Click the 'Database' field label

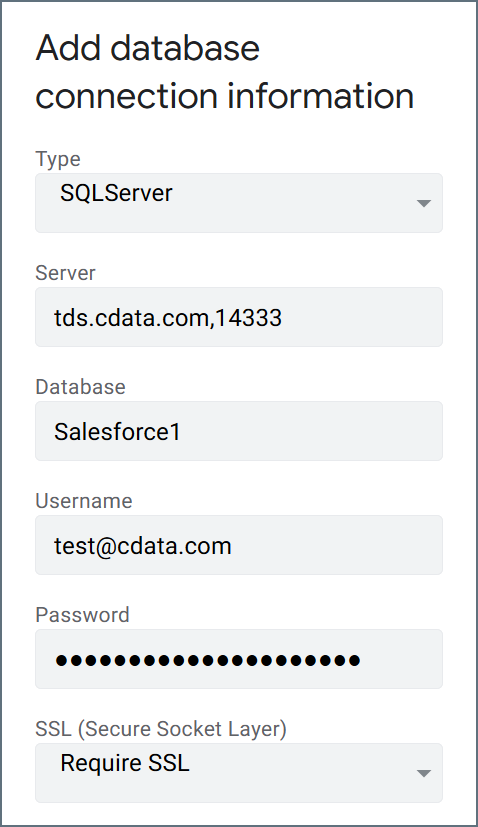click(x=80, y=387)
